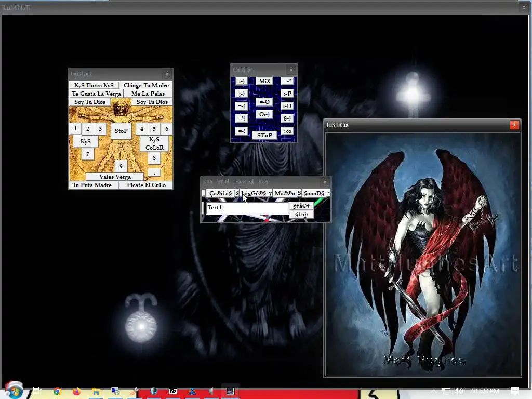Click the KyS Flores KyS button
Screen dimensions: 532x399
pos(94,85)
